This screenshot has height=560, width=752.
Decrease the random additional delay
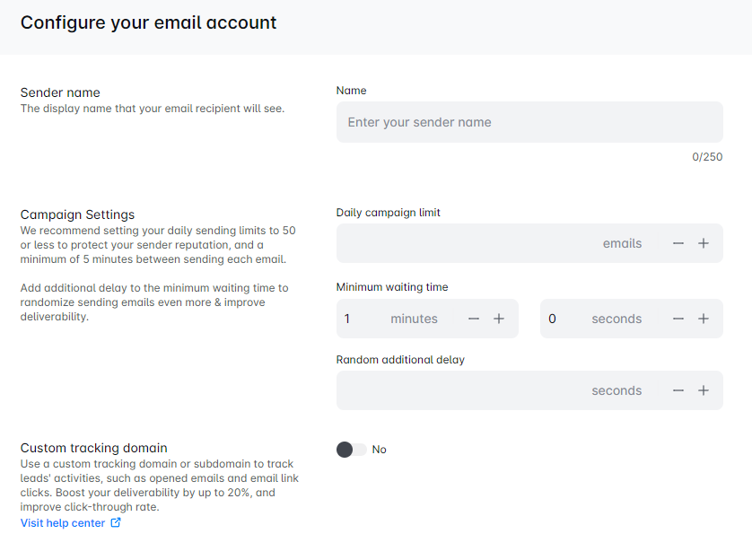678,390
